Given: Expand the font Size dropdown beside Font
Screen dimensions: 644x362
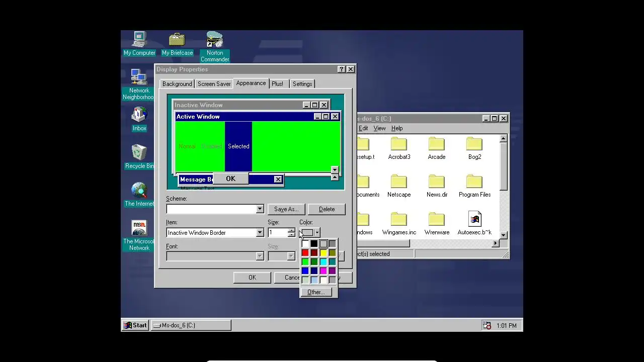Looking at the screenshot, I should 291,256.
